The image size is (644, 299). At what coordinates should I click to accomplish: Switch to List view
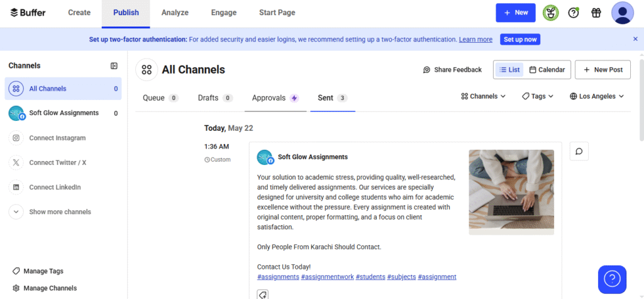click(509, 69)
